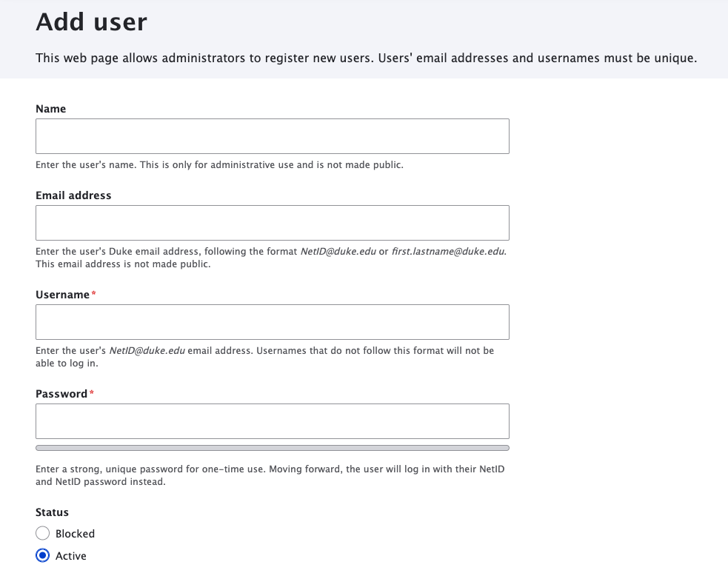Click the horizontal scrollbar below the Password field
728x576 pixels.
tap(272, 447)
